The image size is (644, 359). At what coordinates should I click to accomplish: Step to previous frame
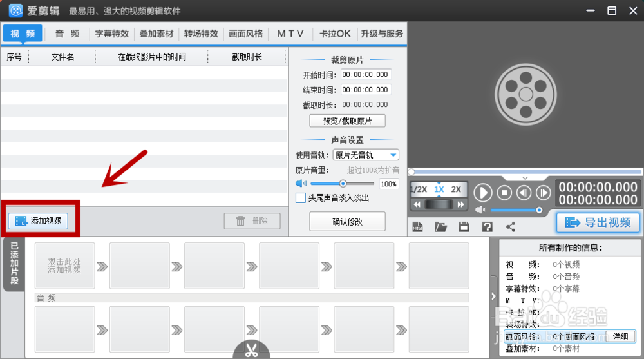[524, 193]
